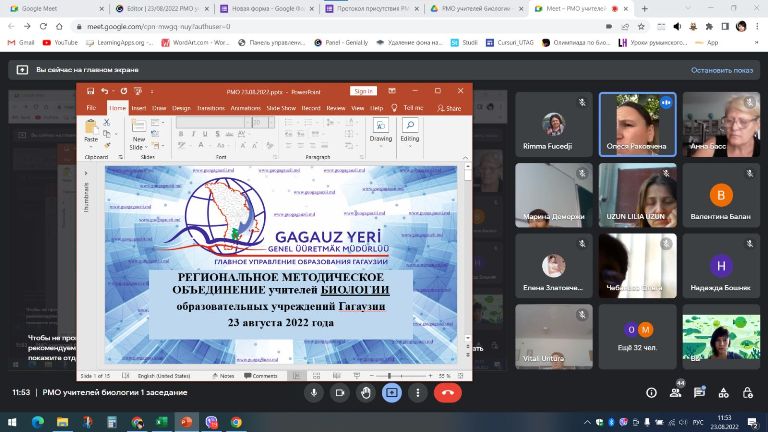Click the Chrome address bar
The image size is (768, 432).
tap(338, 26)
